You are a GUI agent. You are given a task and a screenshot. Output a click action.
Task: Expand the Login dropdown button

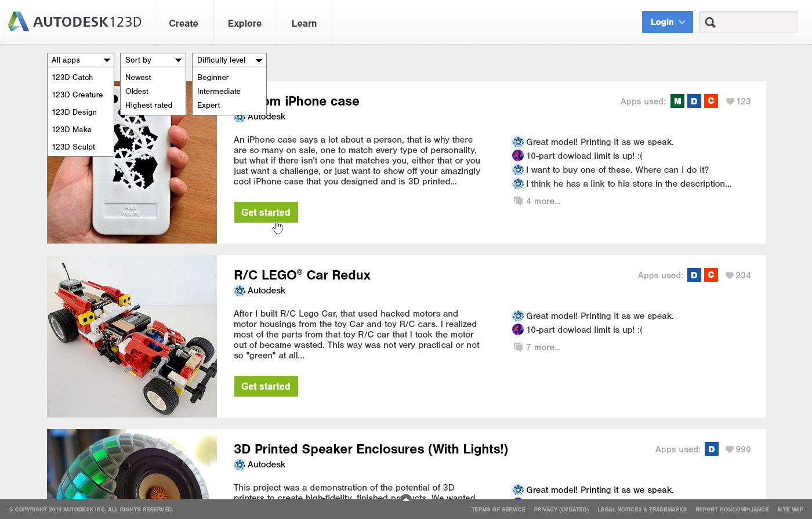coord(667,22)
